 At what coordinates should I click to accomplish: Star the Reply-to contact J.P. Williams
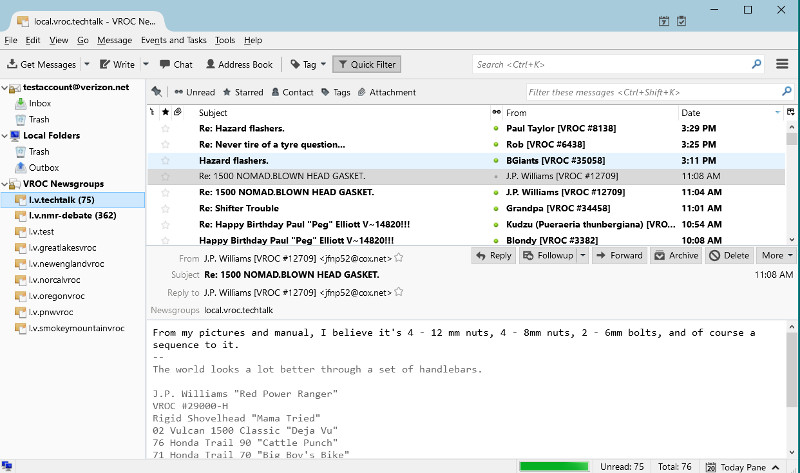point(398,292)
